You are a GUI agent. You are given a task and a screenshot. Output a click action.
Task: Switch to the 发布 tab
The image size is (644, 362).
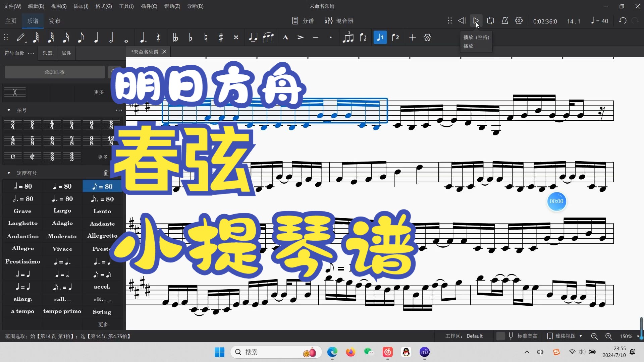point(54,21)
